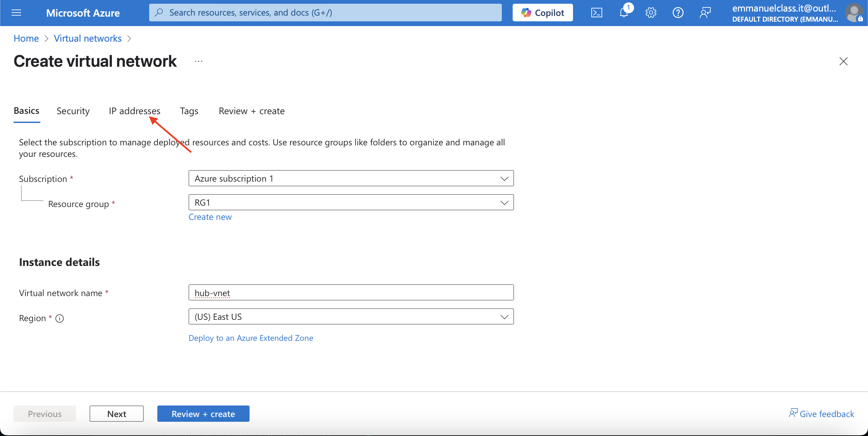Open the portal settings gear

(651, 13)
